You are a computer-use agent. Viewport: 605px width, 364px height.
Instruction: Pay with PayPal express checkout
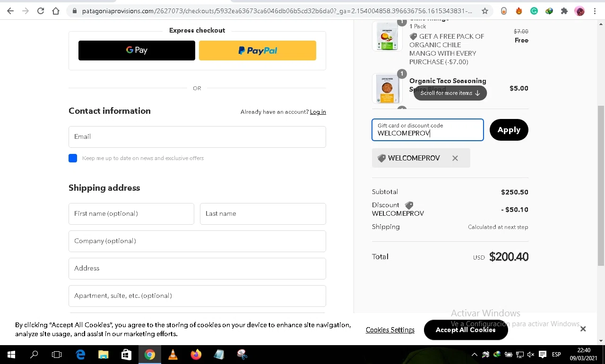258,51
